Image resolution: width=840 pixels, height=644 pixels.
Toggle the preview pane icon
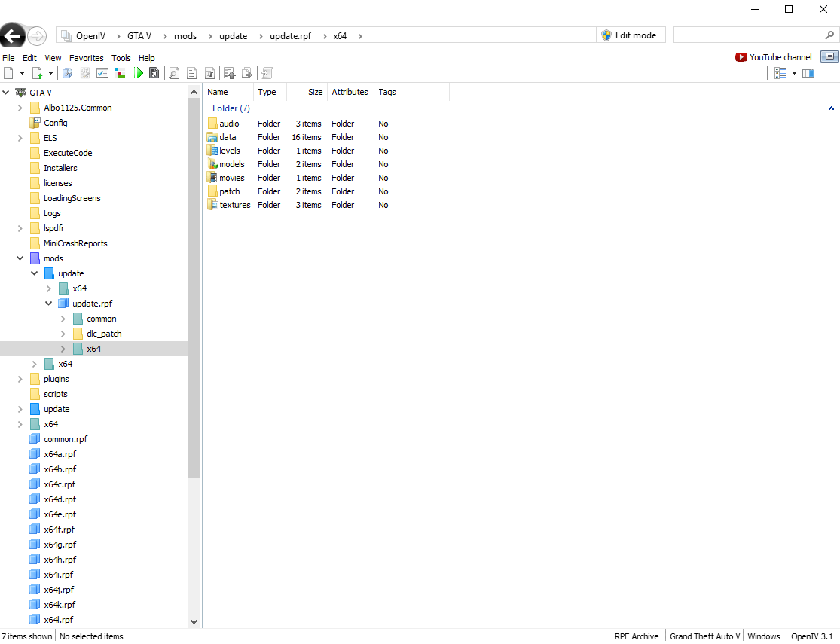[x=808, y=73]
